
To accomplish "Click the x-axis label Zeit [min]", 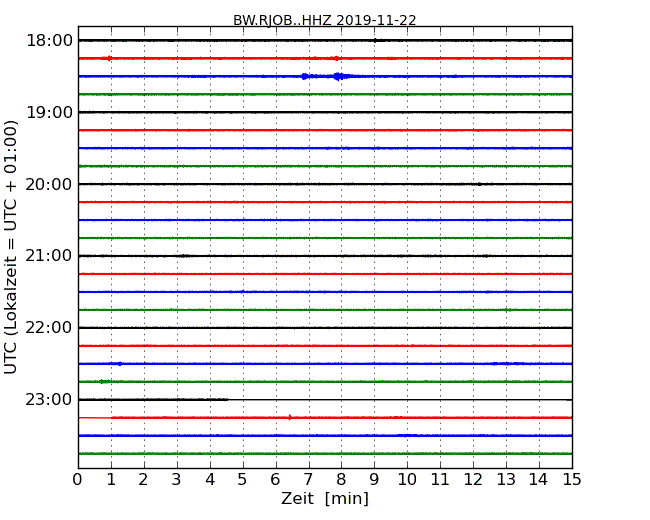I will [325, 498].
